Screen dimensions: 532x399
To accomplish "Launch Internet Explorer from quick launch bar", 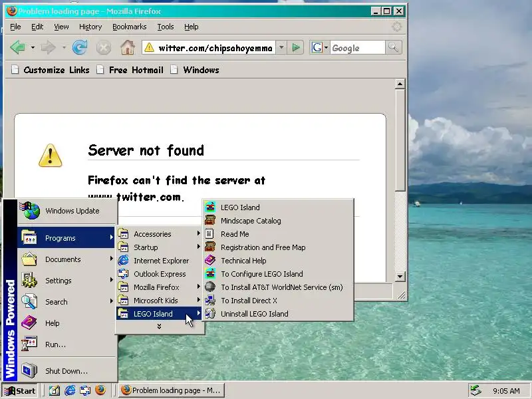I will point(70,390).
